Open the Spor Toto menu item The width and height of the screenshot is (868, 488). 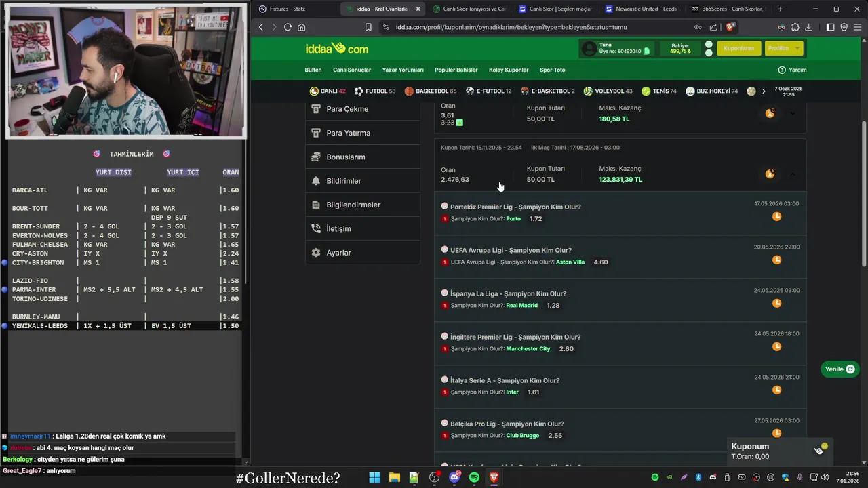553,70
